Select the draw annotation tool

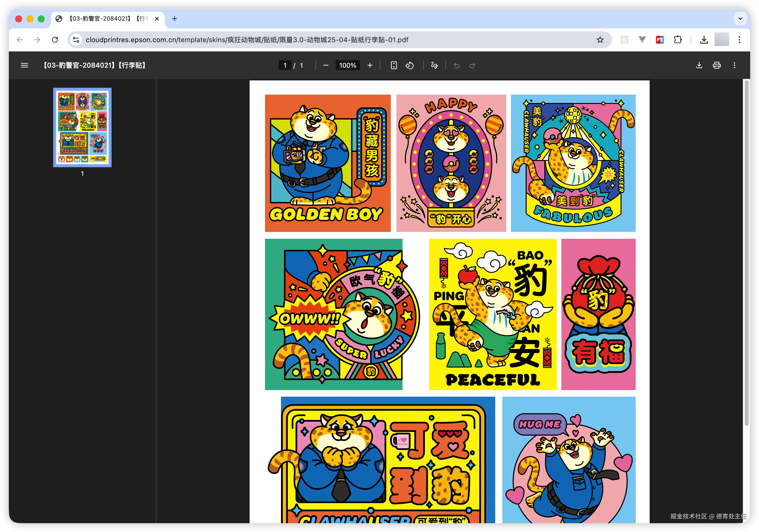tap(434, 65)
